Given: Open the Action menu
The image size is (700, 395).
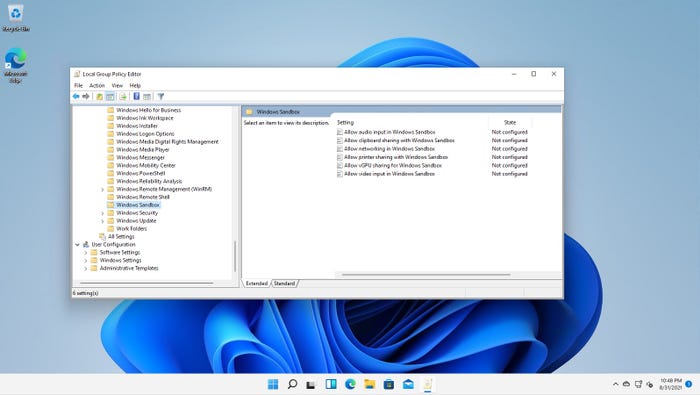Looking at the screenshot, I should click(x=97, y=85).
